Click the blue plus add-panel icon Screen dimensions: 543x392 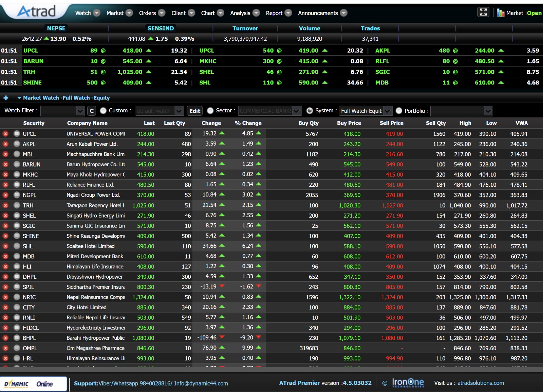(x=6, y=98)
